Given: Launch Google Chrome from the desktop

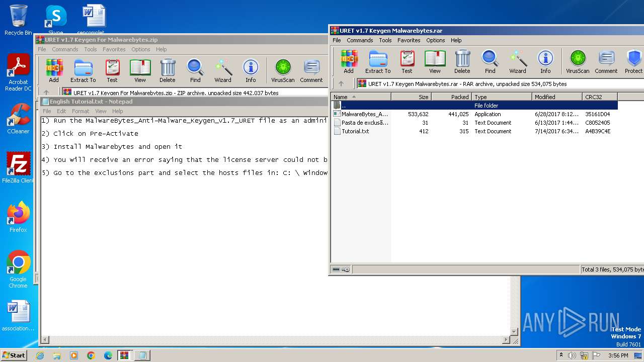Looking at the screenshot, I should tap(18, 269).
